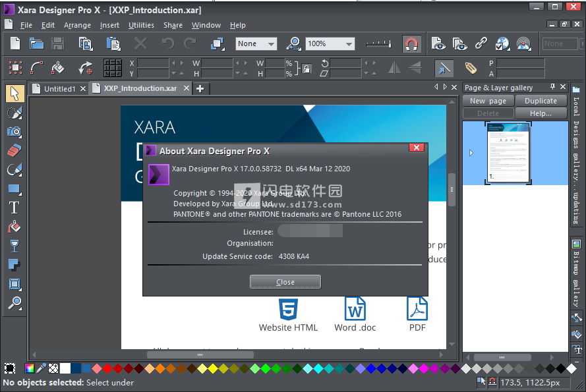Switch to the Untitled1 tab

coord(59,89)
